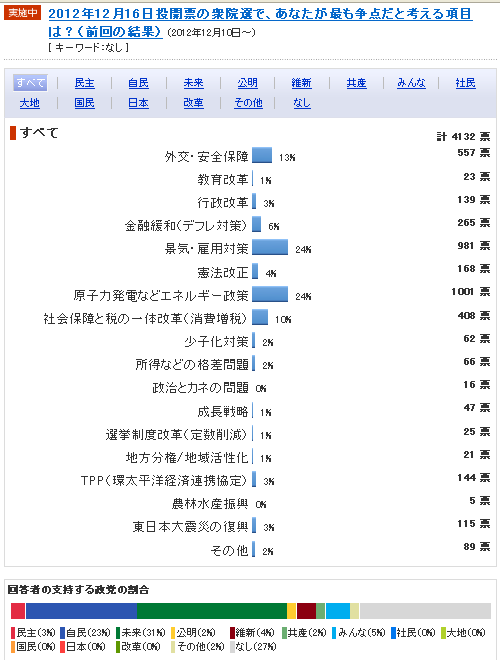Screen dimensions: 500x660
Task: Open the その他 filter link
Action: [x=248, y=103]
